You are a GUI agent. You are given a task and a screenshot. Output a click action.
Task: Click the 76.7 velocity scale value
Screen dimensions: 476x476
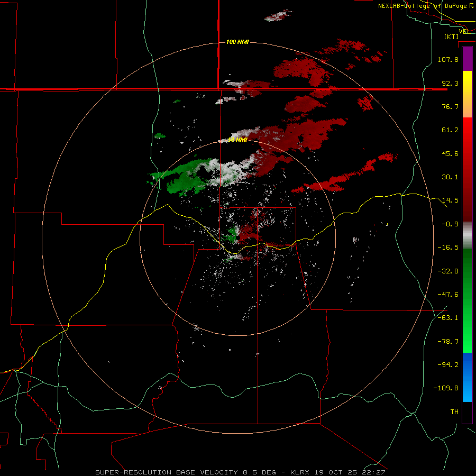(450, 106)
